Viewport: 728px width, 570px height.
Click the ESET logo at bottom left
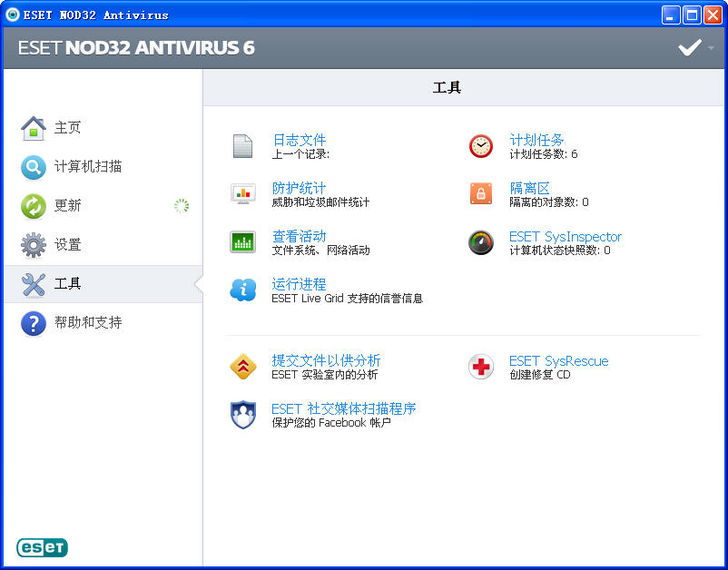point(42,547)
